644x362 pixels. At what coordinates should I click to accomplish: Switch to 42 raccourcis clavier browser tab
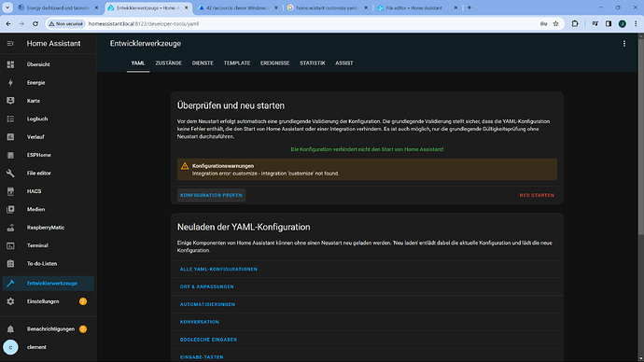click(x=238, y=7)
